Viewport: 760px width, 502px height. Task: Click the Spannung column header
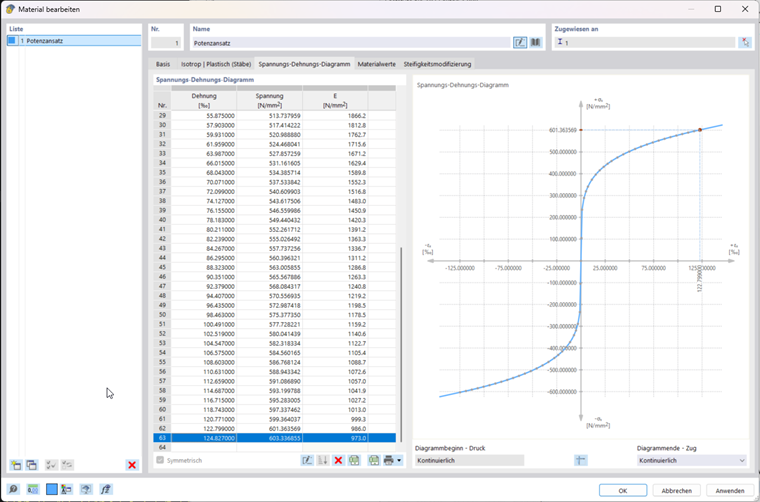coord(269,100)
